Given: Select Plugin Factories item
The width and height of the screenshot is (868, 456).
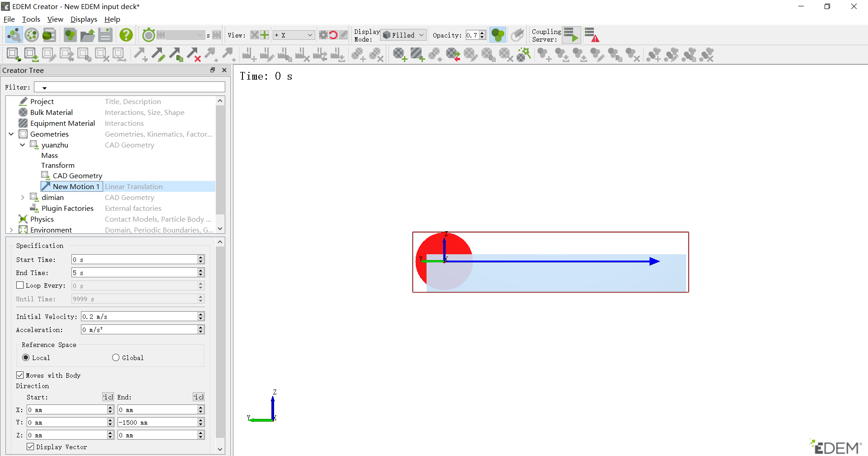Looking at the screenshot, I should click(67, 208).
